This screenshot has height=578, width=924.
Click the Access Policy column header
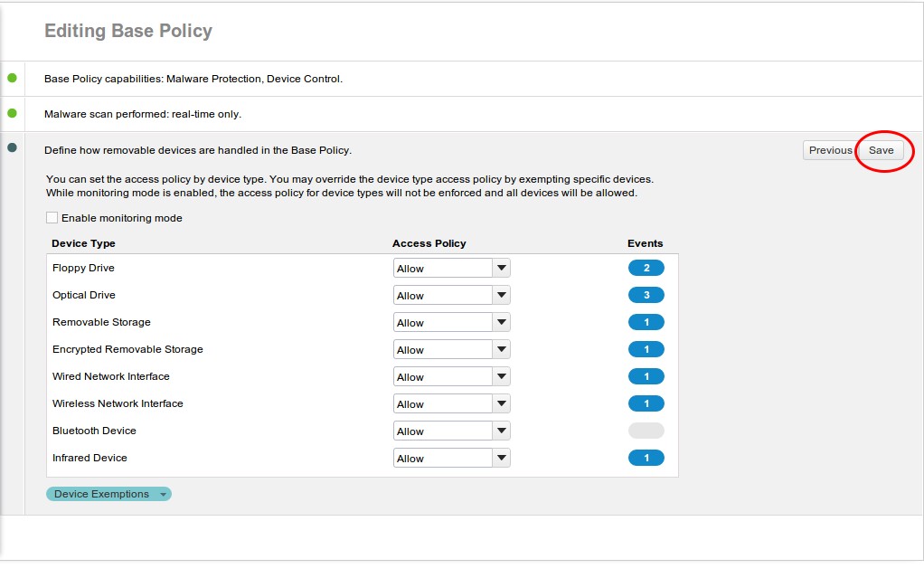[x=429, y=243]
